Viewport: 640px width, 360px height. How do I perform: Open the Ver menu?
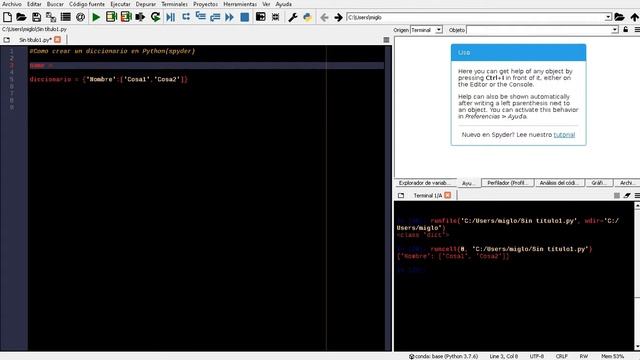pos(266,4)
